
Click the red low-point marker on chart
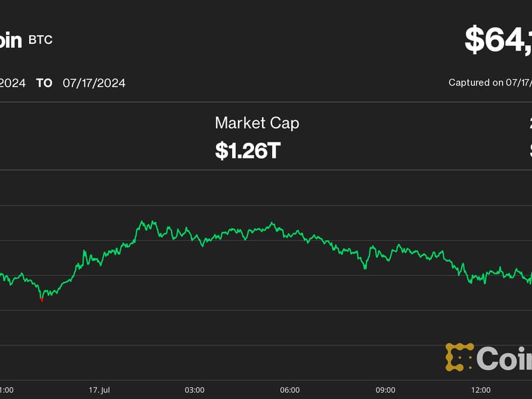(x=41, y=299)
